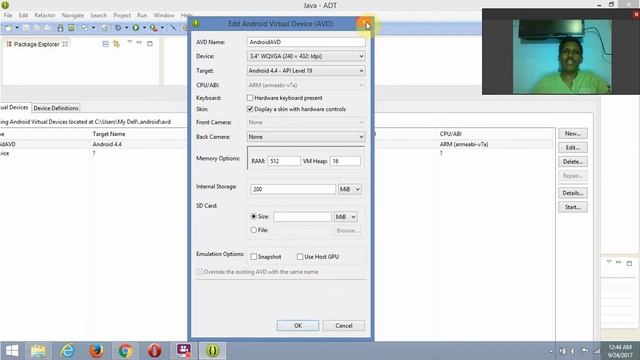This screenshot has width=640, height=360.
Task: Click the VM Heap input field
Action: tap(345, 161)
